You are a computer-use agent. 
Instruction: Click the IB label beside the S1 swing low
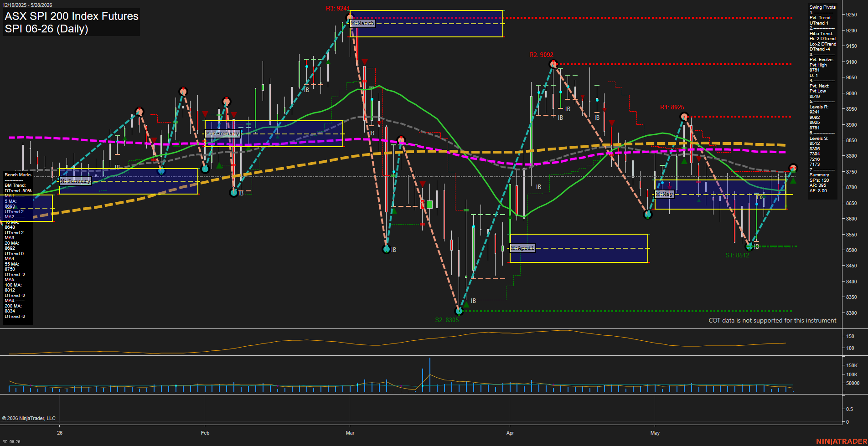pyautogui.click(x=757, y=247)
